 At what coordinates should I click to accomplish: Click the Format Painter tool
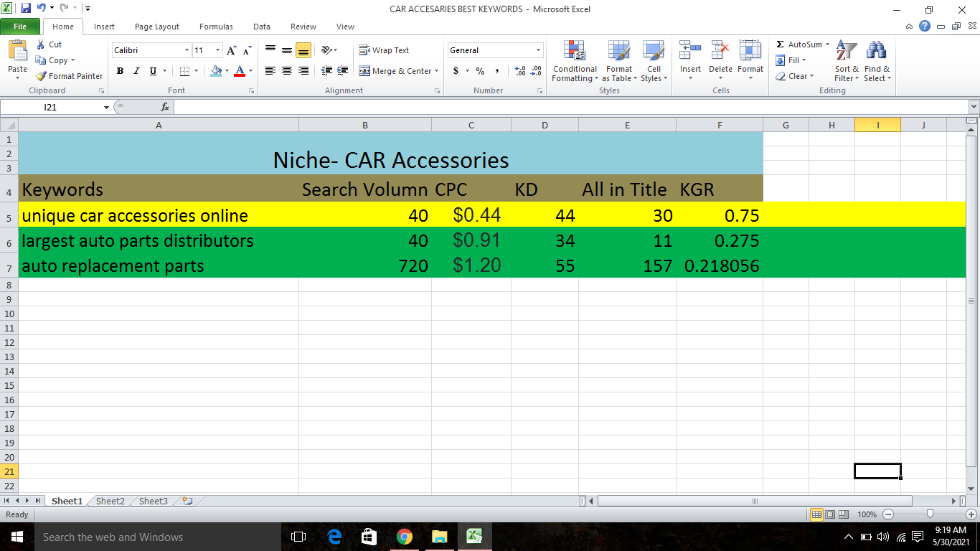[x=69, y=75]
